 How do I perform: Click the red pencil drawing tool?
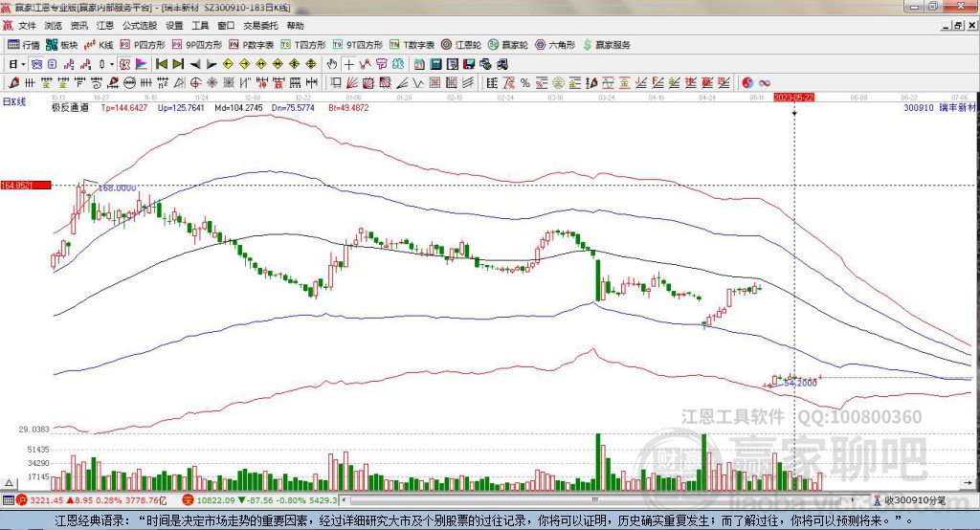pyautogui.click(x=13, y=82)
